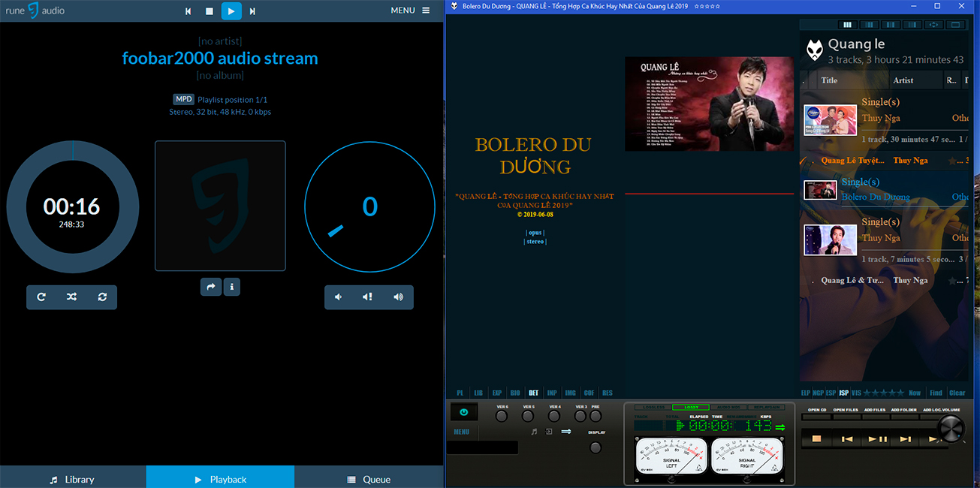Click the RuneAudio volume knob dial
This screenshot has height=488, width=980.
[370, 208]
